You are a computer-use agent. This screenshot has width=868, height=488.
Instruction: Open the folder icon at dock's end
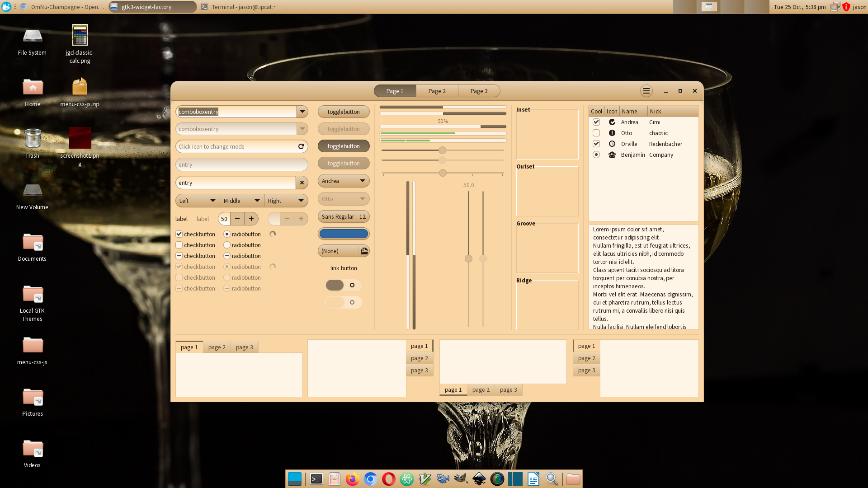[x=573, y=479]
